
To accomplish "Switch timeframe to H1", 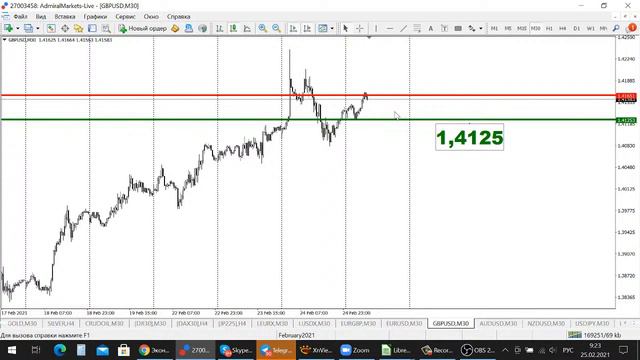I will (x=549, y=28).
